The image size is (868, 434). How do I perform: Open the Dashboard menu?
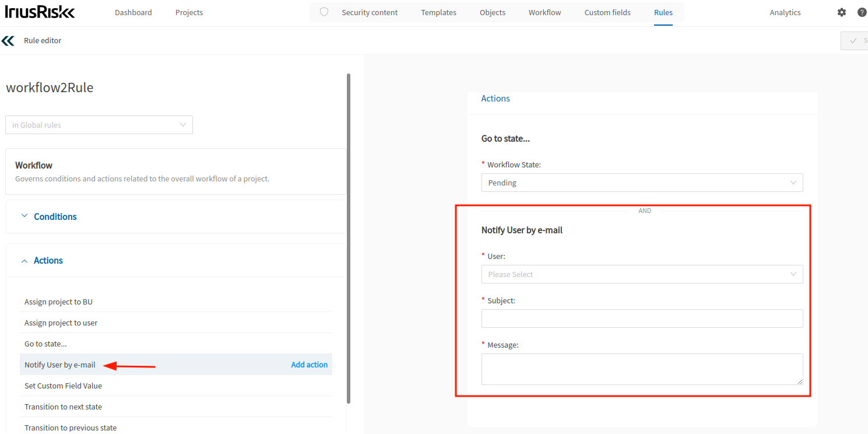pos(133,12)
